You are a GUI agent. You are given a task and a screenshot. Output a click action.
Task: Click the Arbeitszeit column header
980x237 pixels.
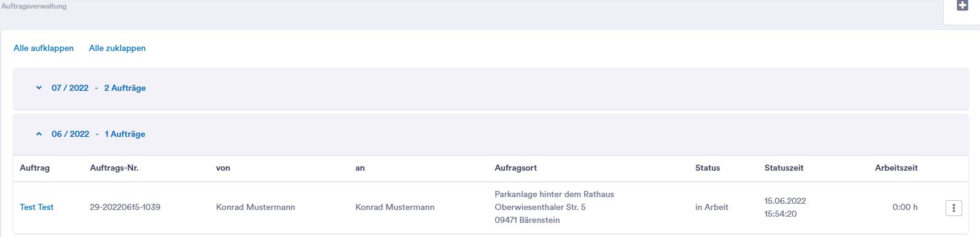pyautogui.click(x=897, y=168)
